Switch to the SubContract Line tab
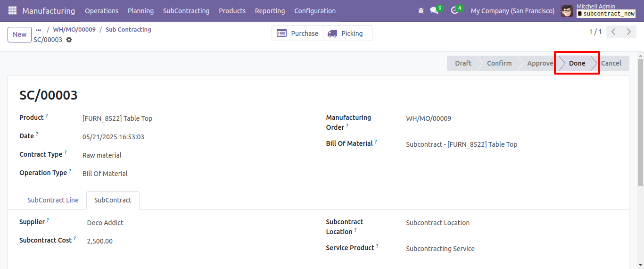Viewport: 644px width, 269px height. click(x=53, y=200)
